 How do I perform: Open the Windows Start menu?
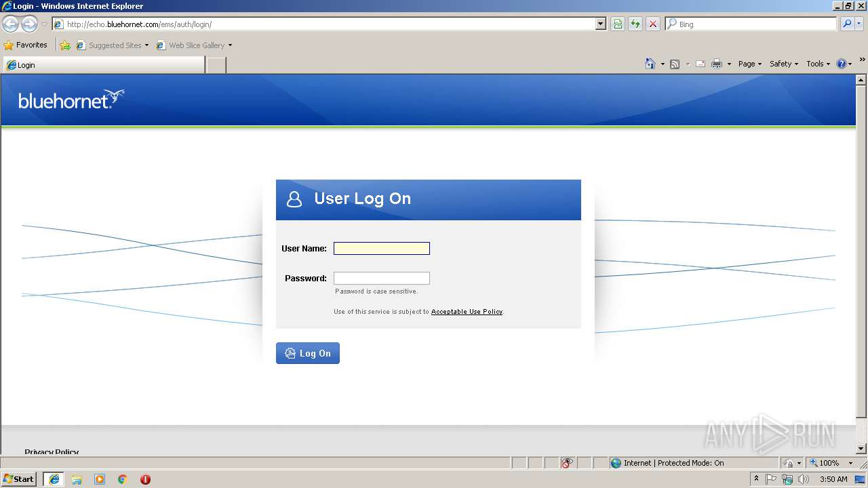[19, 479]
